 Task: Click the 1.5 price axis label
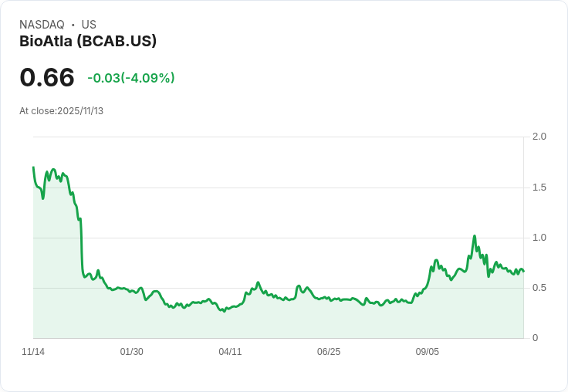[x=539, y=188]
